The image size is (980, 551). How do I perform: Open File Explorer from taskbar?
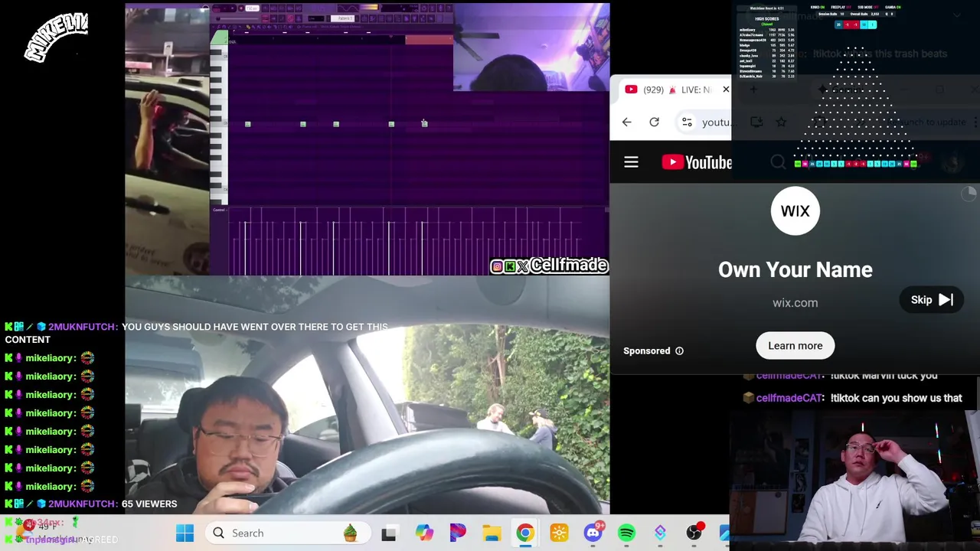492,533
